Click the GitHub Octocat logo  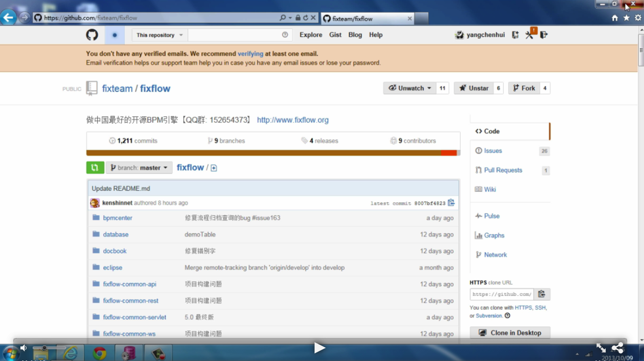[x=92, y=35]
